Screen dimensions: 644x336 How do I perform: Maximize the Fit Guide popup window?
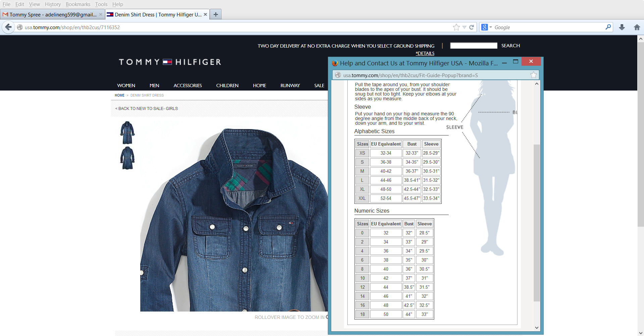[x=516, y=62]
